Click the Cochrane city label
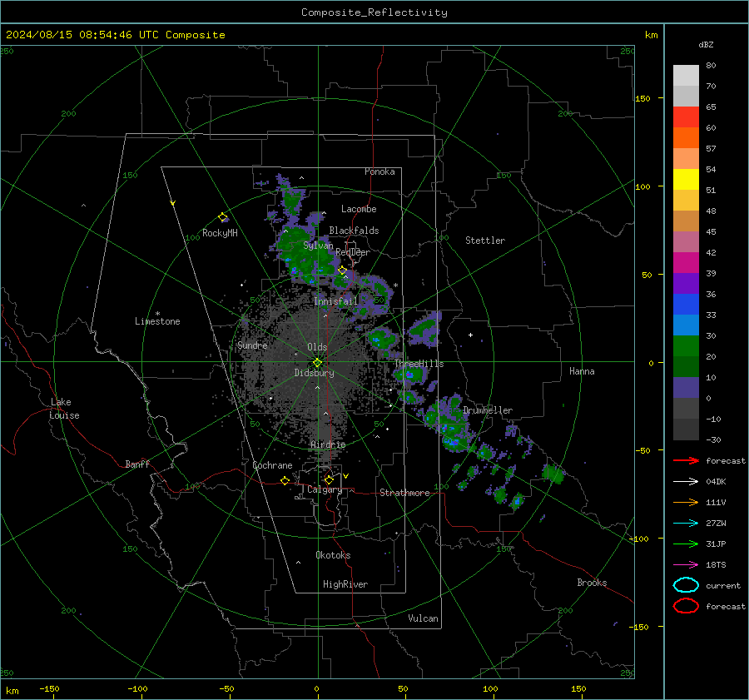 (x=272, y=465)
